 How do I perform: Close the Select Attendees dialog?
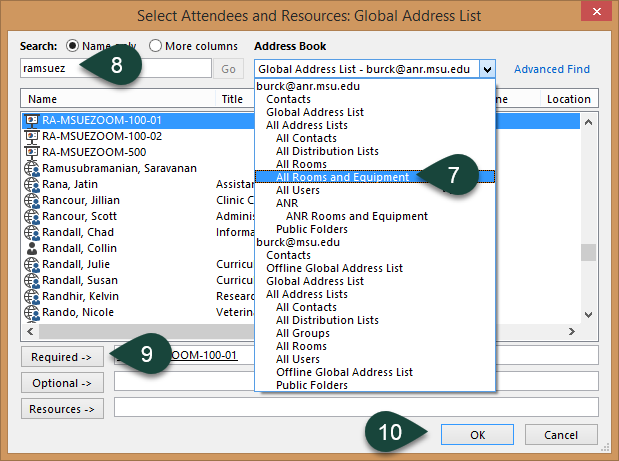click(x=596, y=15)
